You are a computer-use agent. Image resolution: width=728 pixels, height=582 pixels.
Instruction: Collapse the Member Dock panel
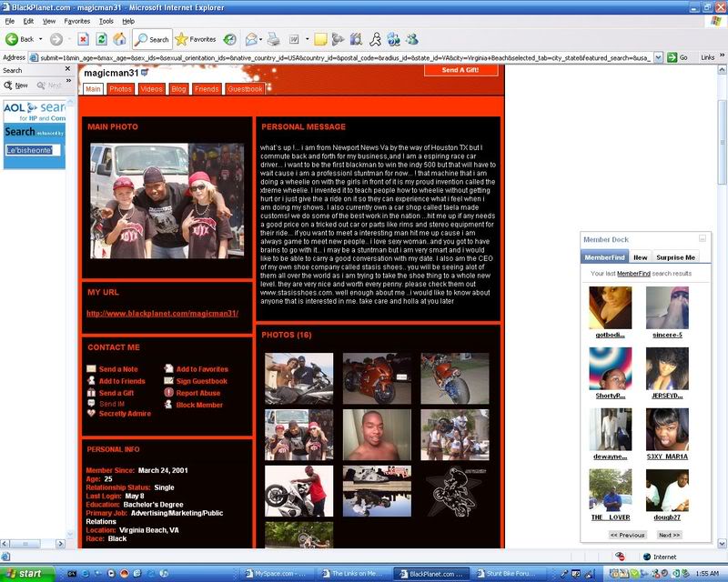(702, 238)
